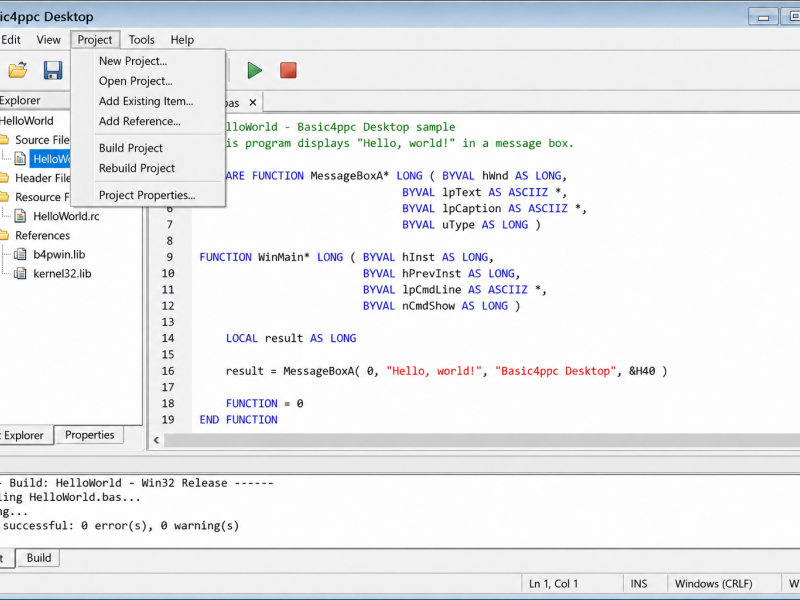The width and height of the screenshot is (800, 600).
Task: Minimize the Basic4ppc Desktop window
Action: [763, 17]
